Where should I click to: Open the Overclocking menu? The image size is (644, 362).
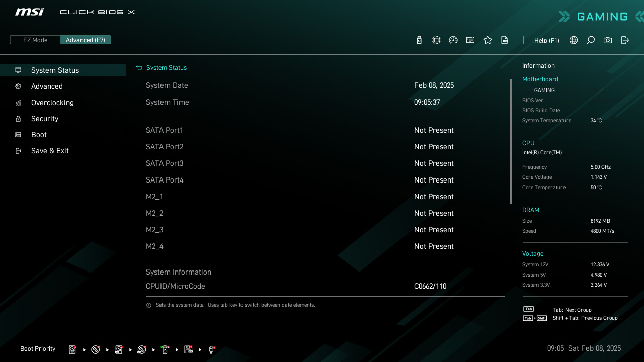pyautogui.click(x=52, y=103)
